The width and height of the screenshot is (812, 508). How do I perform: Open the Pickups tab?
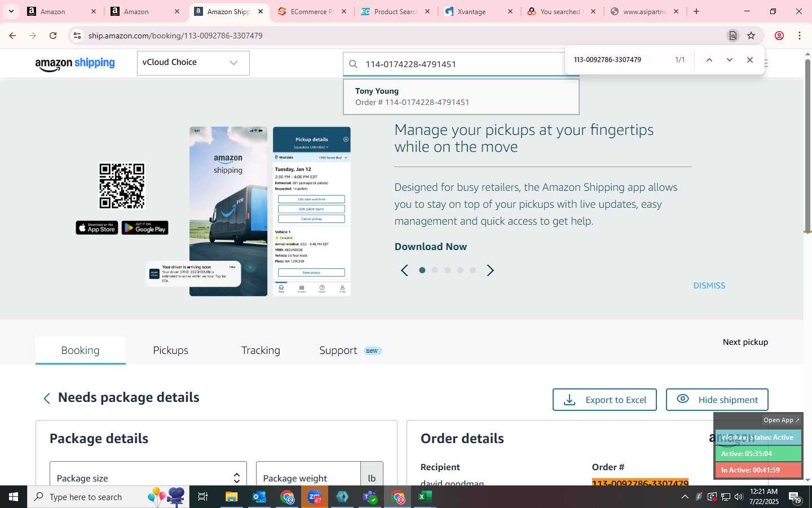(x=170, y=351)
